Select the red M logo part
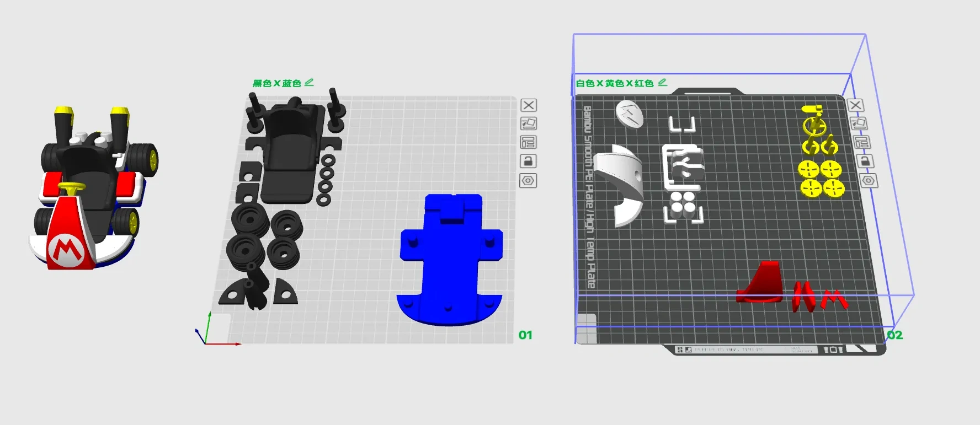 tap(833, 299)
